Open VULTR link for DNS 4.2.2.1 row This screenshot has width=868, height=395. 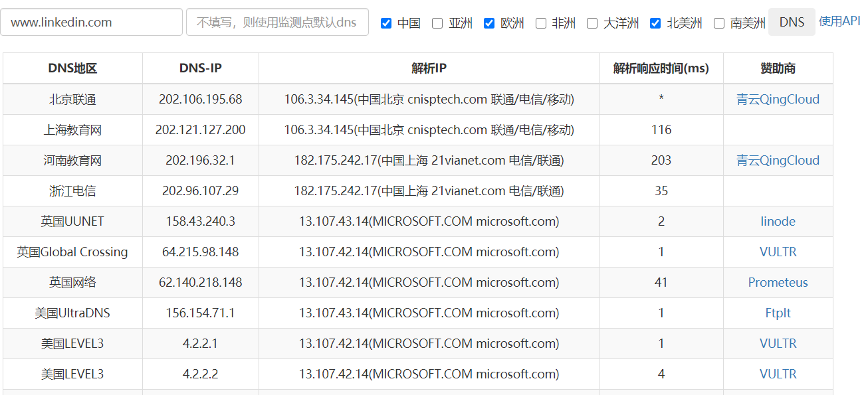(x=778, y=344)
